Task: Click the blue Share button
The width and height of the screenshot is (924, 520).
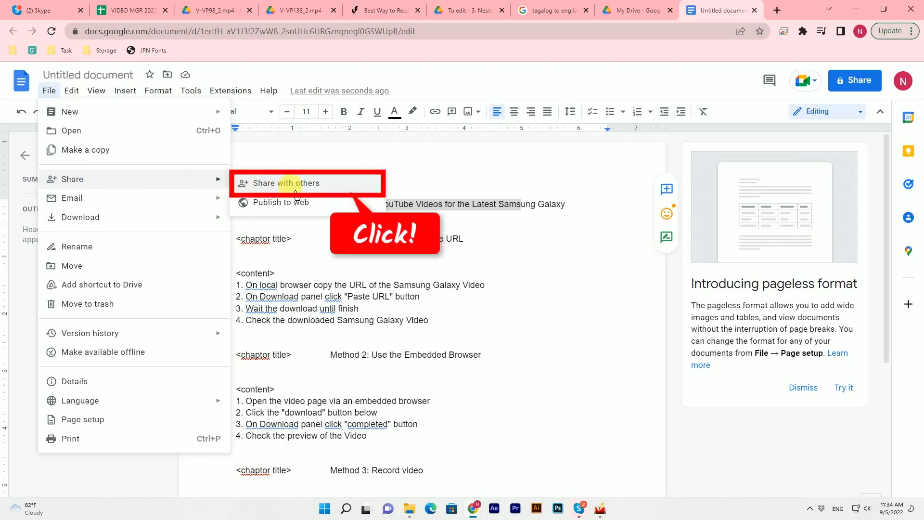Action: 854,80
